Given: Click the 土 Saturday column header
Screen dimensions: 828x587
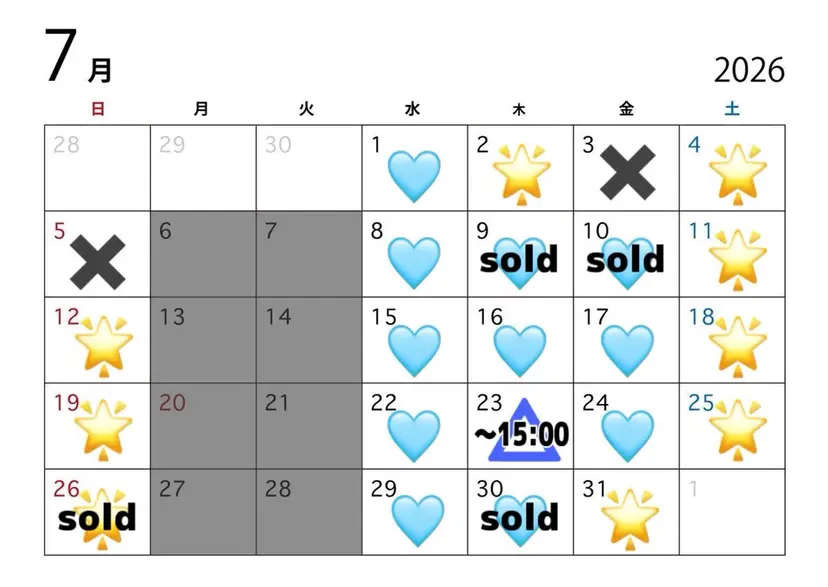Looking at the screenshot, I should [x=732, y=109].
